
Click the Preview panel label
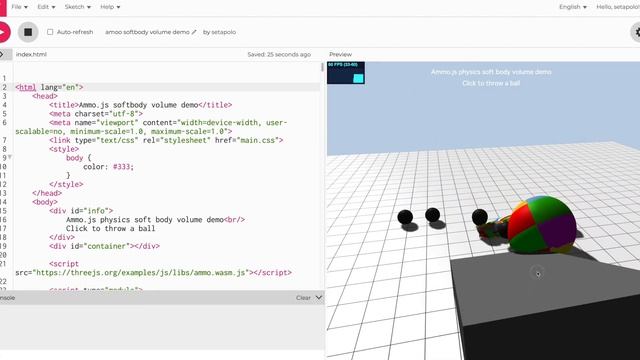340,54
